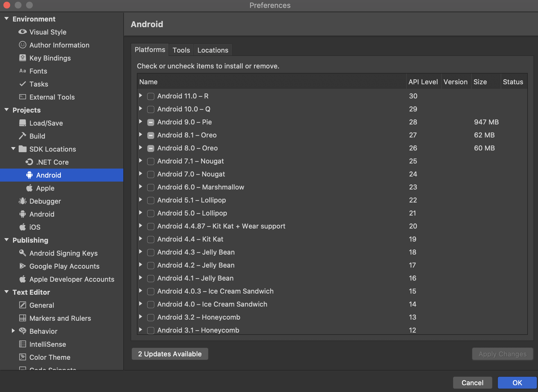This screenshot has width=538, height=392.
Task: Click the Key Bindings keyboard icon
Action: click(22, 58)
